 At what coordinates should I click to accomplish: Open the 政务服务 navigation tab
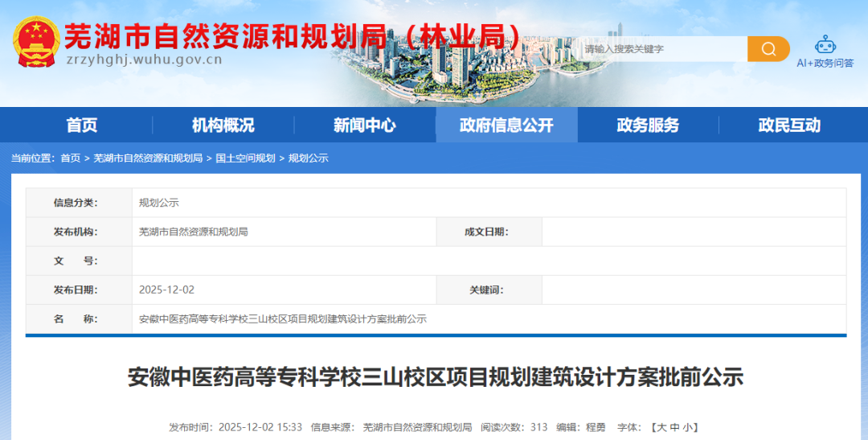coord(649,125)
